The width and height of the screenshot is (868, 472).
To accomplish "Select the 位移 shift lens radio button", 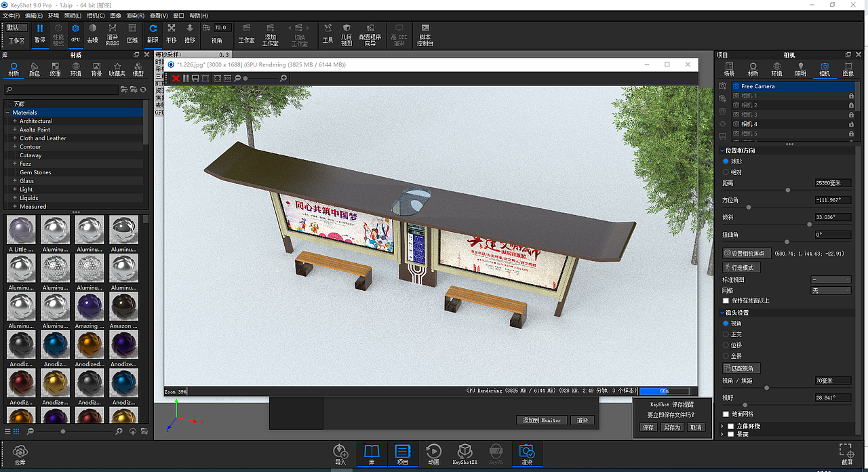I will [726, 345].
